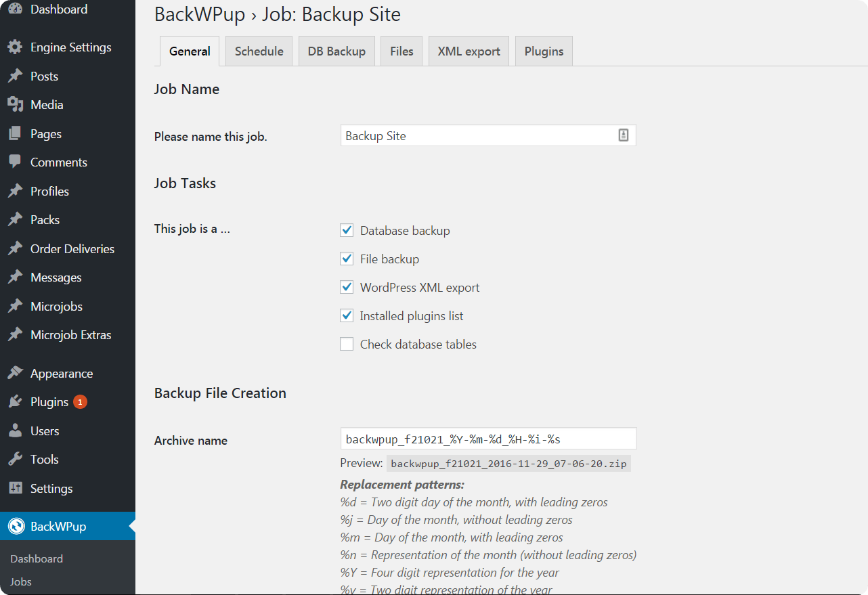Open Tools menu item
The width and height of the screenshot is (868, 595).
(x=68, y=460)
